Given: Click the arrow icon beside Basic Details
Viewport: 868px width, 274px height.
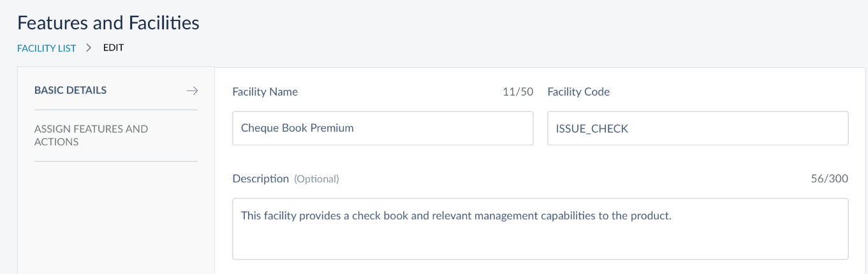Looking at the screenshot, I should 192,90.
